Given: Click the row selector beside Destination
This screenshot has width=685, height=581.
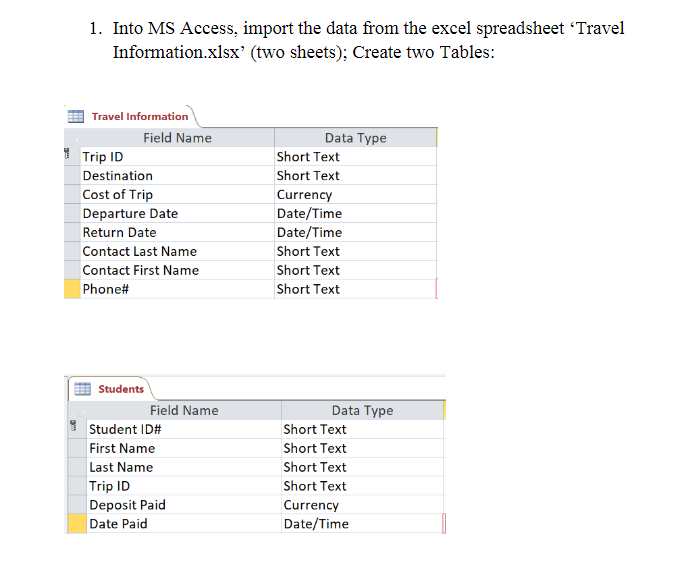Looking at the screenshot, I should point(72,176).
